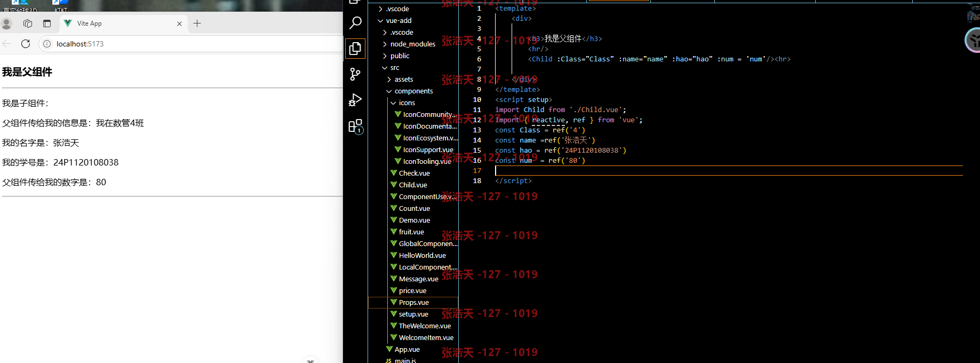Open IconDocumentation file in explorer
This screenshot has height=363, width=980.
tap(426, 126)
